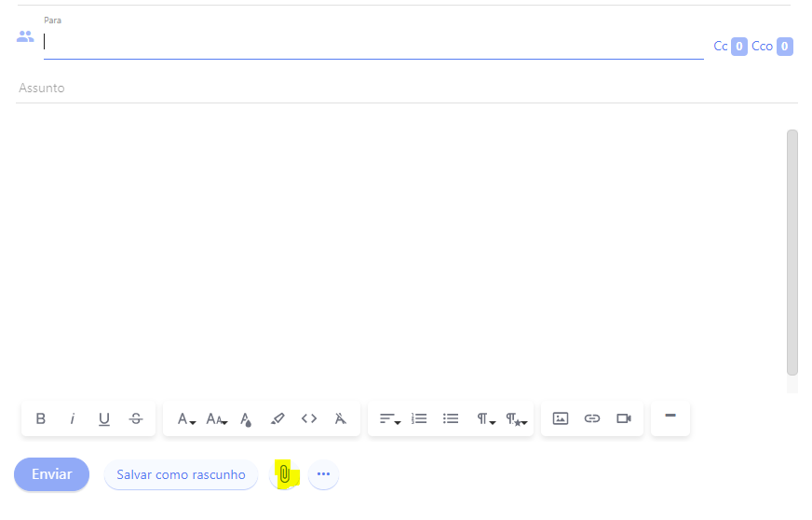The image size is (812, 520).
Task: Click the Enviar button
Action: tap(51, 474)
